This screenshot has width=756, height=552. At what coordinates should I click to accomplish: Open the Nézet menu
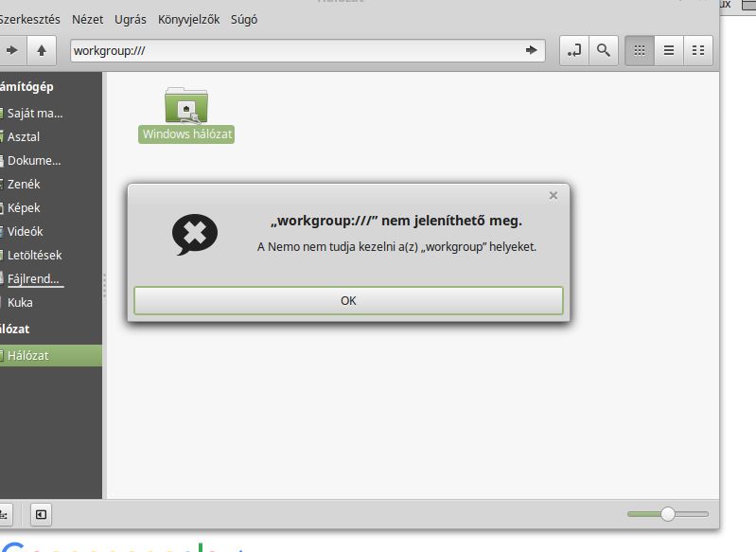coord(87,19)
